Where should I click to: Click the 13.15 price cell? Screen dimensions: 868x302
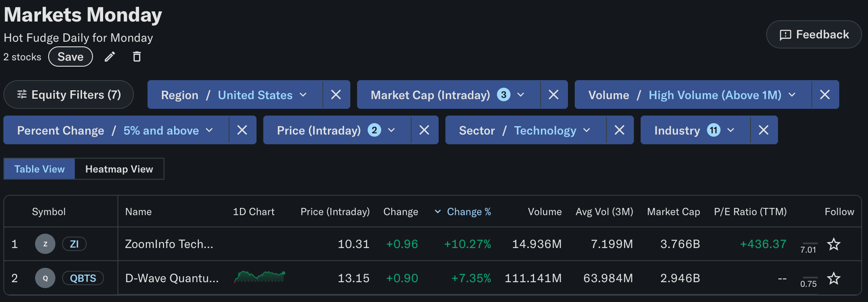coord(354,278)
